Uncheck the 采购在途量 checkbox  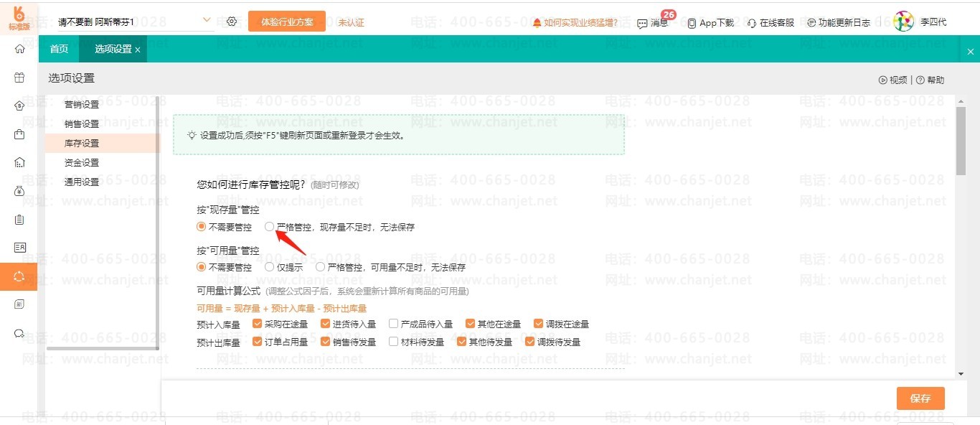click(257, 324)
